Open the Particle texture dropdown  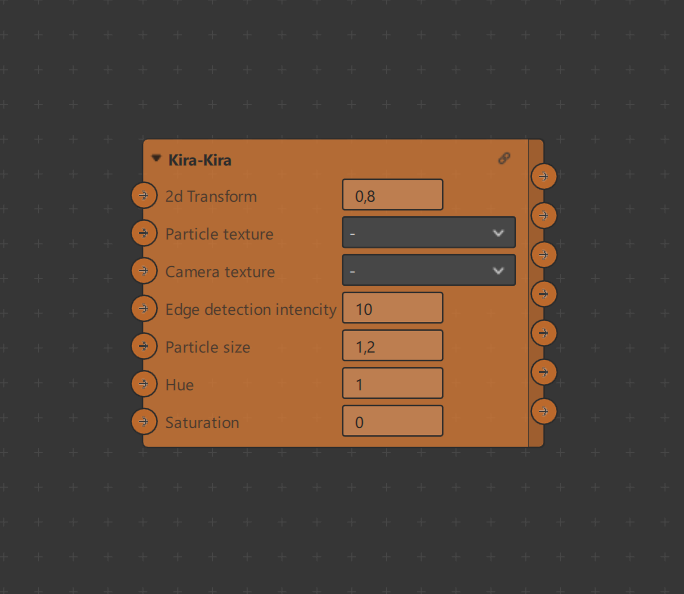click(429, 232)
